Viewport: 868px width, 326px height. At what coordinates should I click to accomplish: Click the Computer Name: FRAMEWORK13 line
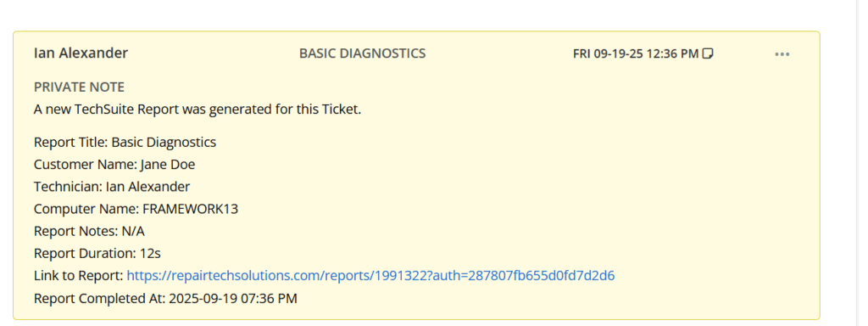pos(136,209)
